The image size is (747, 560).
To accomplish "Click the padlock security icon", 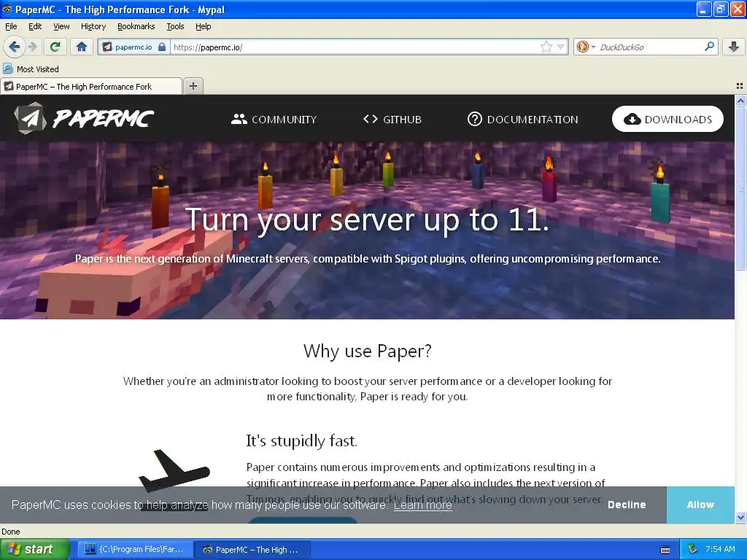I will tap(162, 47).
